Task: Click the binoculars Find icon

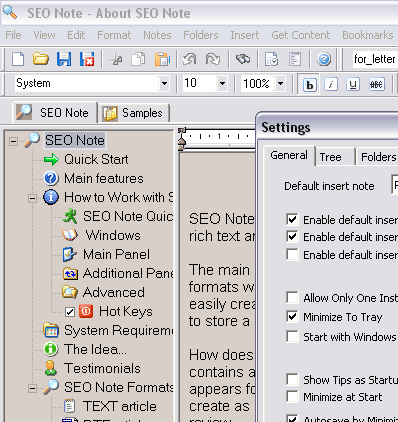Action: point(243,59)
